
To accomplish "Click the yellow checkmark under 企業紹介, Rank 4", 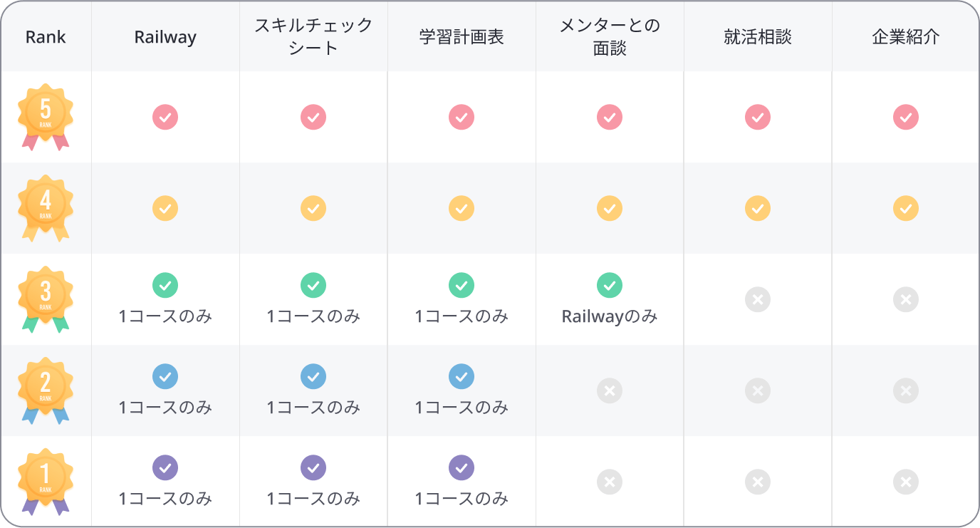I will [x=906, y=208].
